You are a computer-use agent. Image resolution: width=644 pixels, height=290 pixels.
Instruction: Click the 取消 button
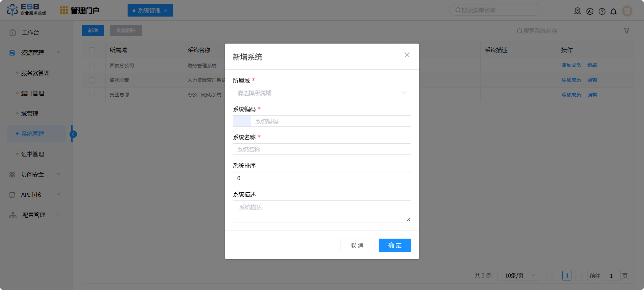click(x=356, y=245)
